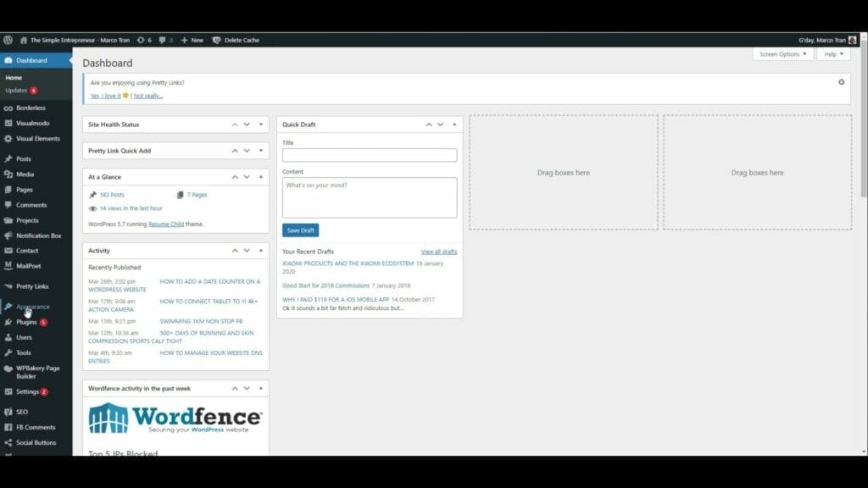The width and height of the screenshot is (868, 488).
Task: Click the WordPress logo in the admin bar
Action: [8, 39]
